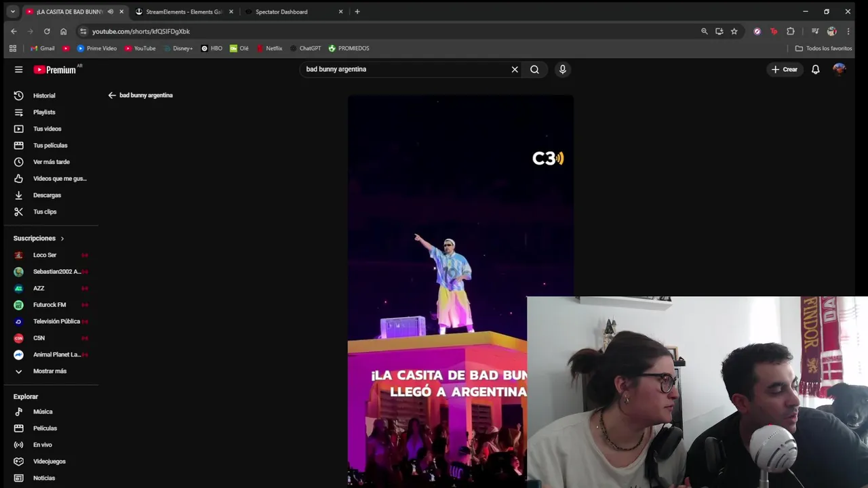Open Tus videos in the sidebar
This screenshot has width=868, height=488.
49,129
